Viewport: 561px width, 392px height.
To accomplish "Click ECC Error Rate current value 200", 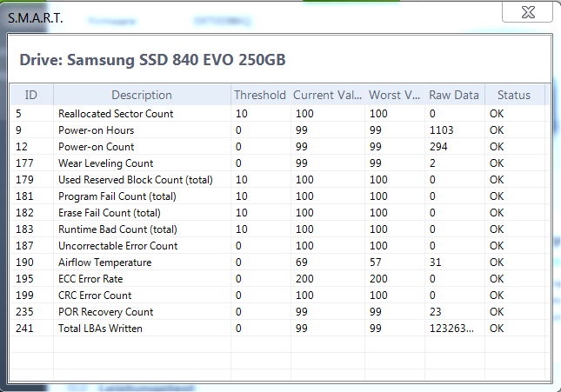I will click(304, 279).
